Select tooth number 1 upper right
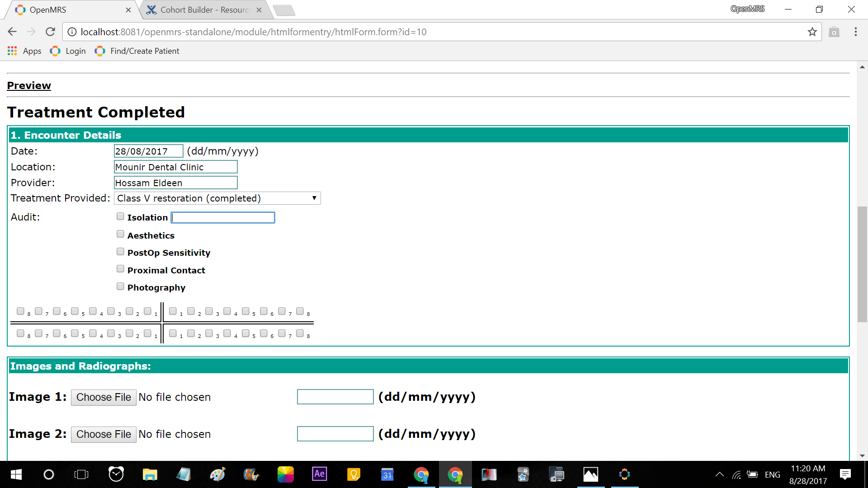Image resolution: width=868 pixels, height=488 pixels. point(148,311)
